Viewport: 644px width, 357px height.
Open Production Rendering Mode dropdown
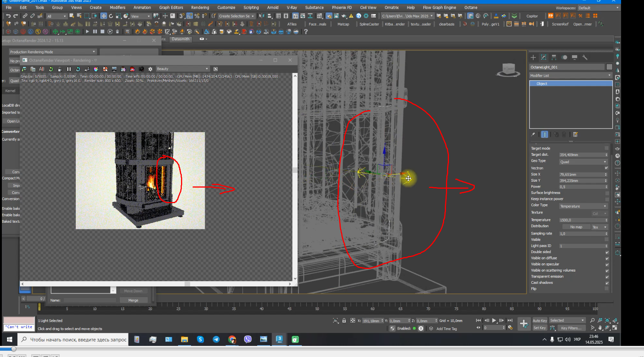[x=52, y=52]
